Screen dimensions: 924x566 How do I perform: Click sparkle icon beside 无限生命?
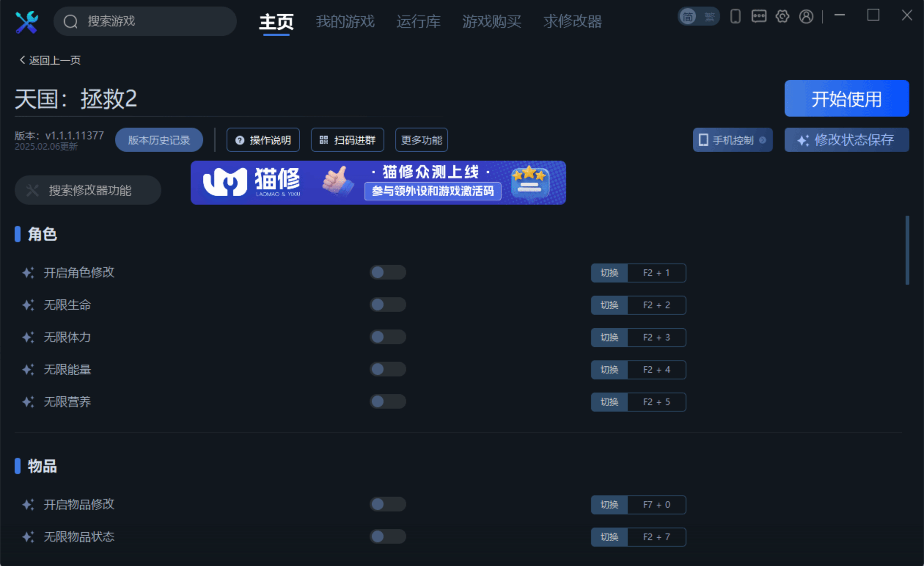point(28,305)
